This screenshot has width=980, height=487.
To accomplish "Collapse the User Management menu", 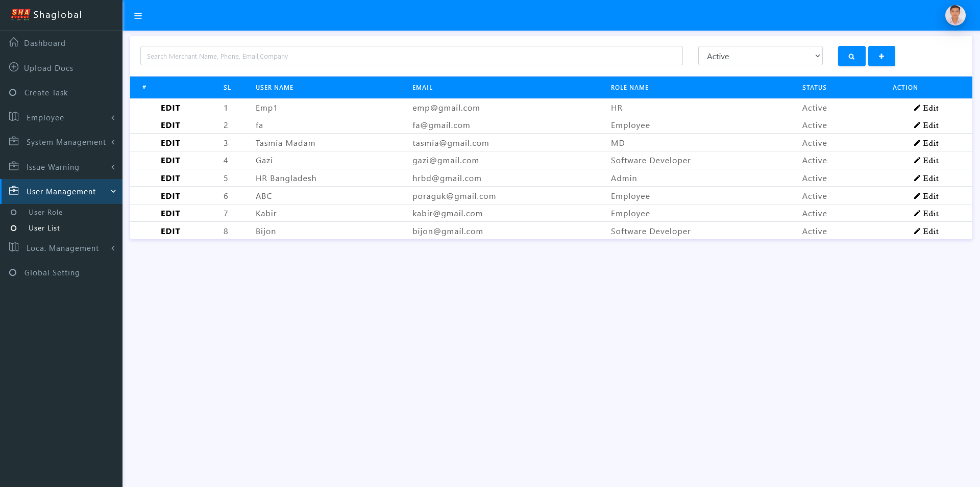I will point(61,192).
